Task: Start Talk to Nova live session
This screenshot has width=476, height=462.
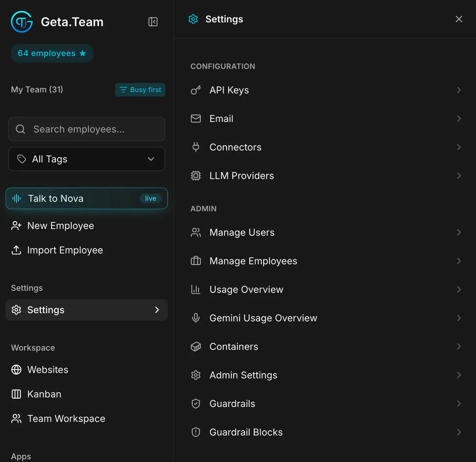Action: (x=87, y=198)
